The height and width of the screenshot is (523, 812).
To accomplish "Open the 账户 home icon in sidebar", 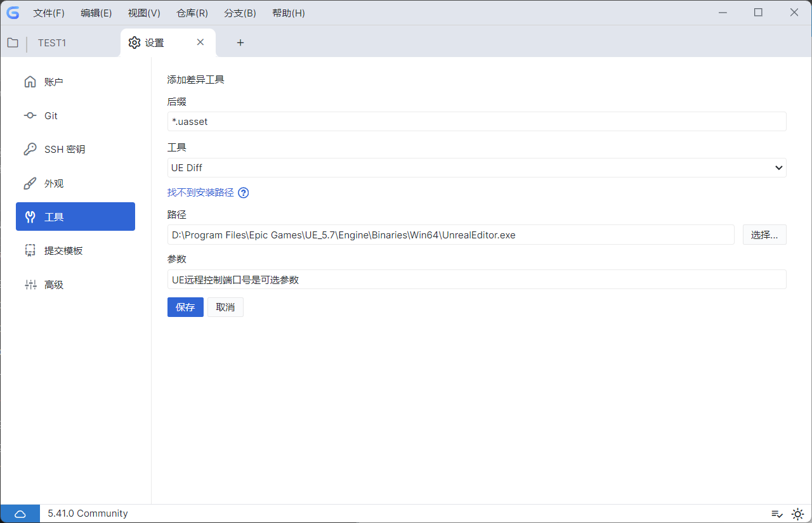I will 30,81.
